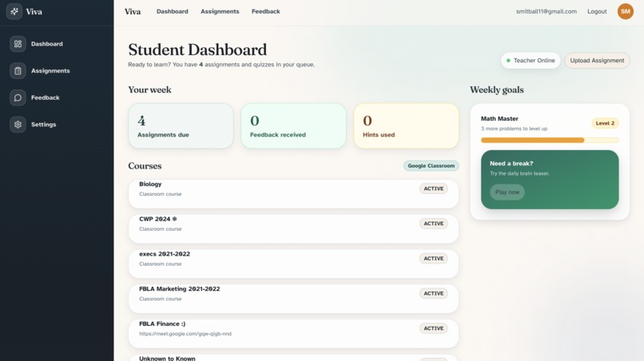Viewport: 644px width, 361px height.
Task: Click the Weekly goals heading
Action: pos(496,89)
